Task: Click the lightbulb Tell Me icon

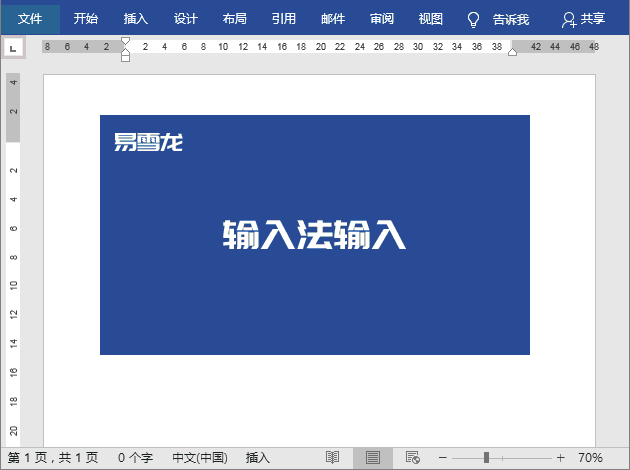Action: tap(473, 19)
